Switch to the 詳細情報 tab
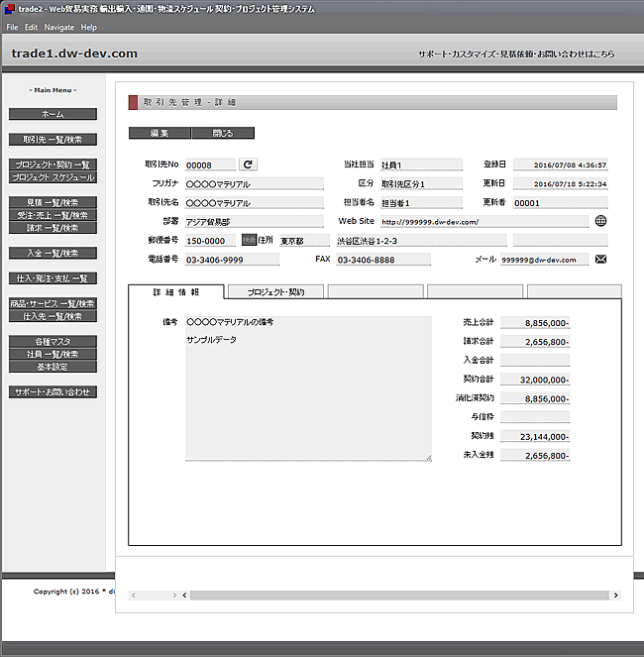644x657 pixels. click(x=176, y=292)
